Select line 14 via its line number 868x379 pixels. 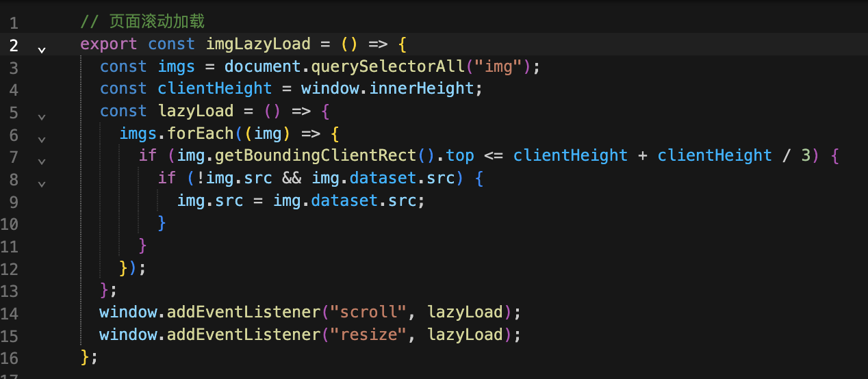coord(10,313)
